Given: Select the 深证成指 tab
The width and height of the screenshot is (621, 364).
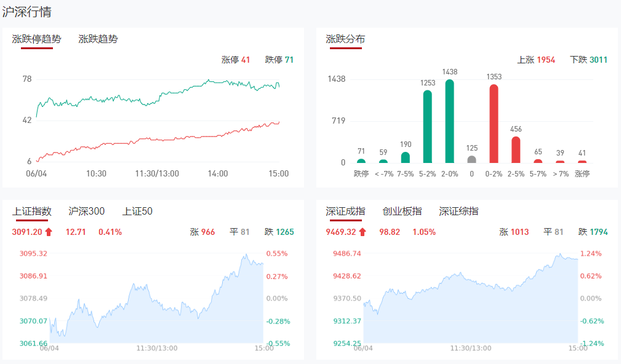Looking at the screenshot, I should tap(345, 212).
